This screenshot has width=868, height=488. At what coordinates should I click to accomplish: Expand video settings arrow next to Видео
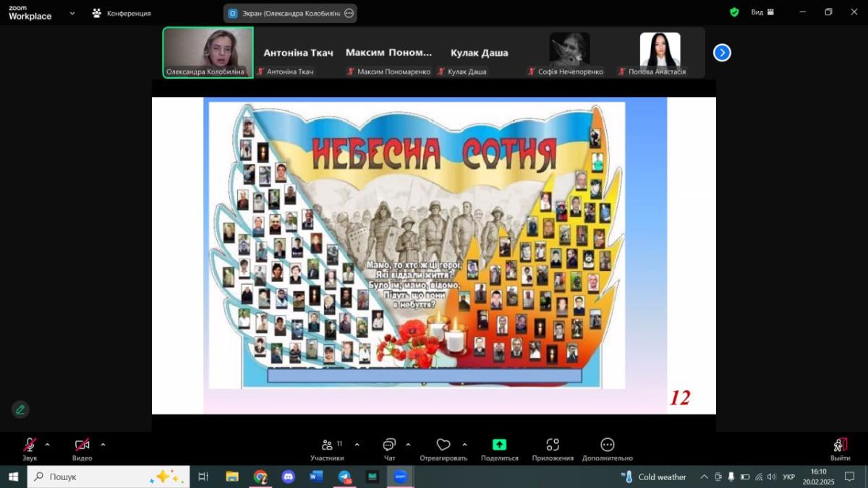[x=103, y=445]
